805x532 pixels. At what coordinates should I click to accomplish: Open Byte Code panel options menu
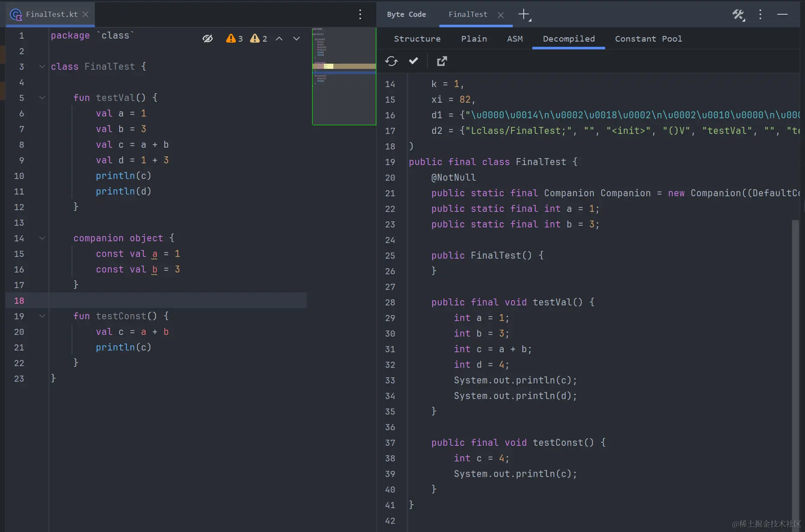click(x=760, y=14)
